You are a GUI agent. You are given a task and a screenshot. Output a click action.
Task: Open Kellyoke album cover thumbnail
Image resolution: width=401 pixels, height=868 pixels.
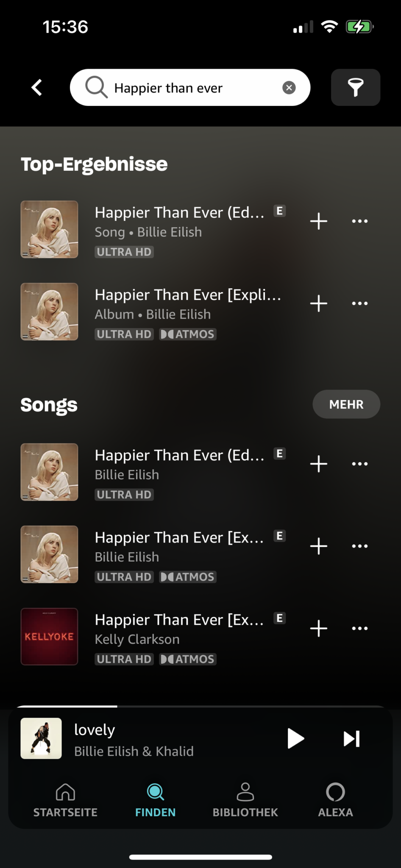(x=49, y=637)
